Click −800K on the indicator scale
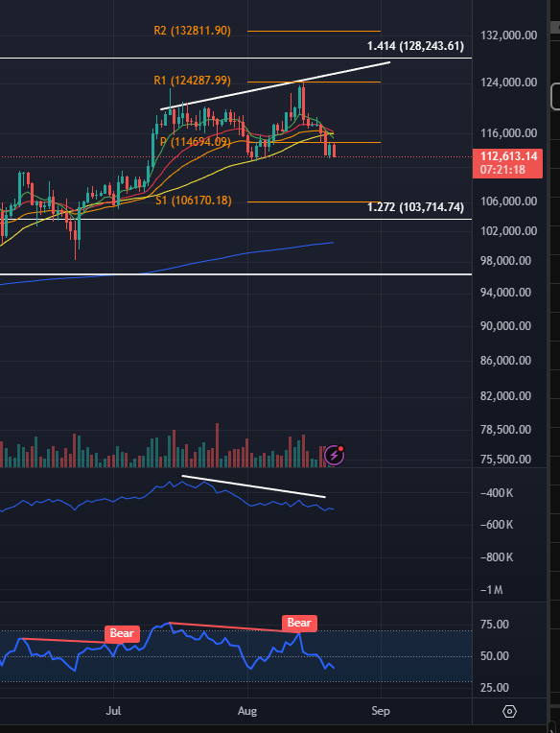Image resolution: width=560 pixels, height=733 pixels. click(x=497, y=557)
